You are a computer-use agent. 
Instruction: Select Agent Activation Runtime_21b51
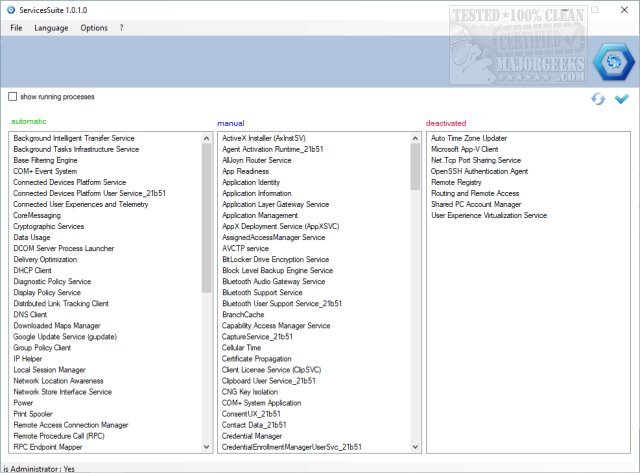click(x=273, y=149)
